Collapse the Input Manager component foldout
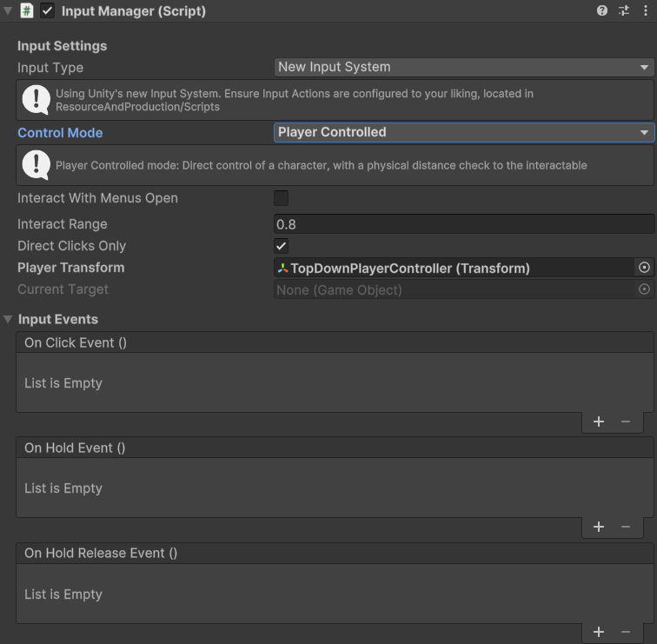The image size is (657, 644). click(x=9, y=11)
